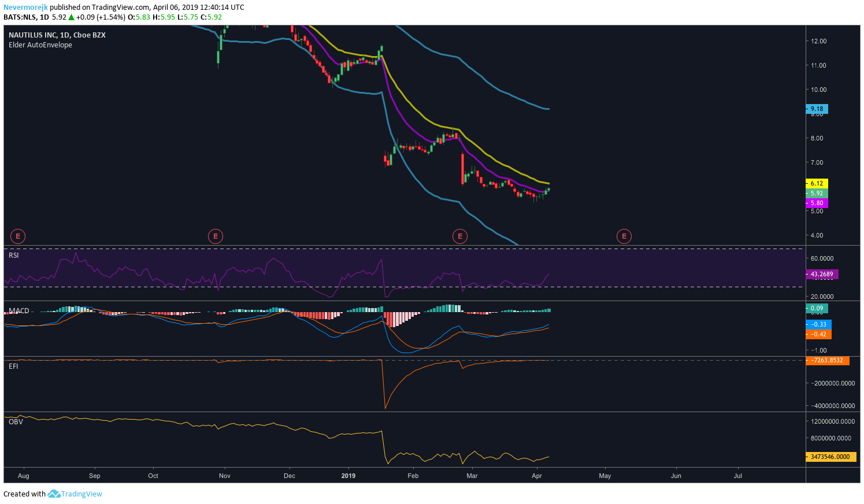Click the low price L:5.75 in header

pyautogui.click(x=187, y=17)
